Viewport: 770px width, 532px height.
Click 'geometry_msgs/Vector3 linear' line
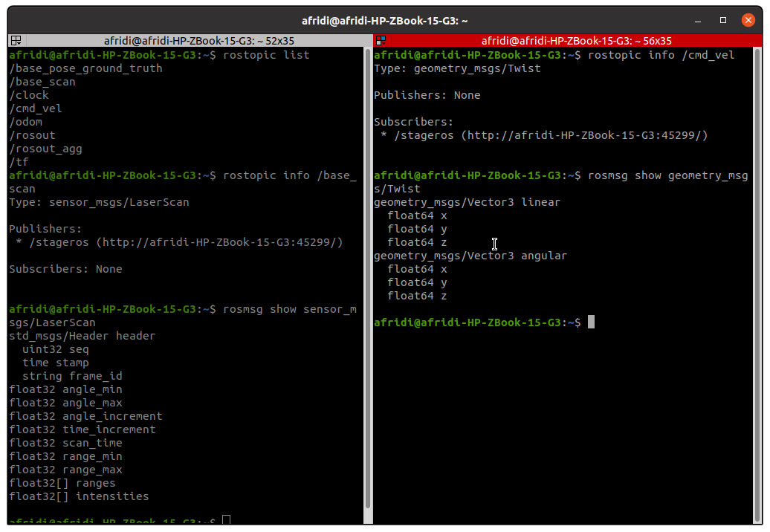click(467, 201)
